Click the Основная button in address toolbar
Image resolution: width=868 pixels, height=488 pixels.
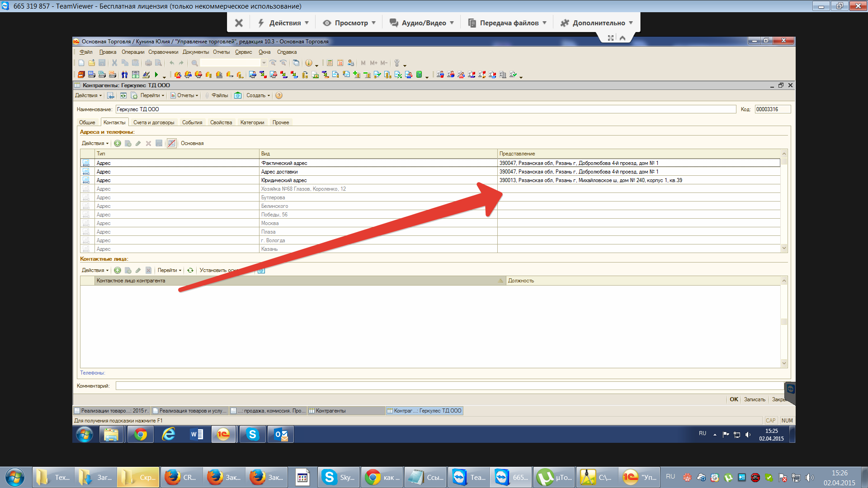[192, 143]
